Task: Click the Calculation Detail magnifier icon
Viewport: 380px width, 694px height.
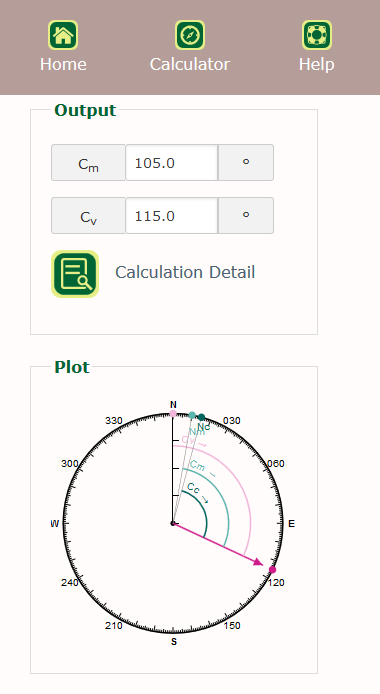Action: coord(75,274)
